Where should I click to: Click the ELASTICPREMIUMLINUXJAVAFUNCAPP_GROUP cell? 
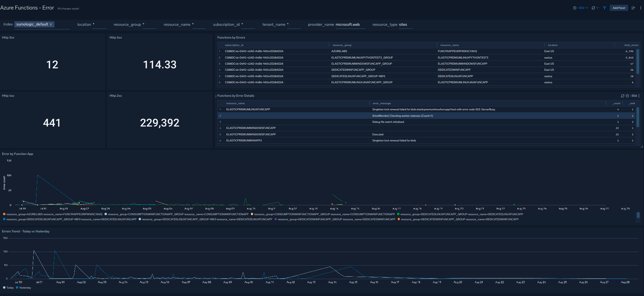pos(362,82)
